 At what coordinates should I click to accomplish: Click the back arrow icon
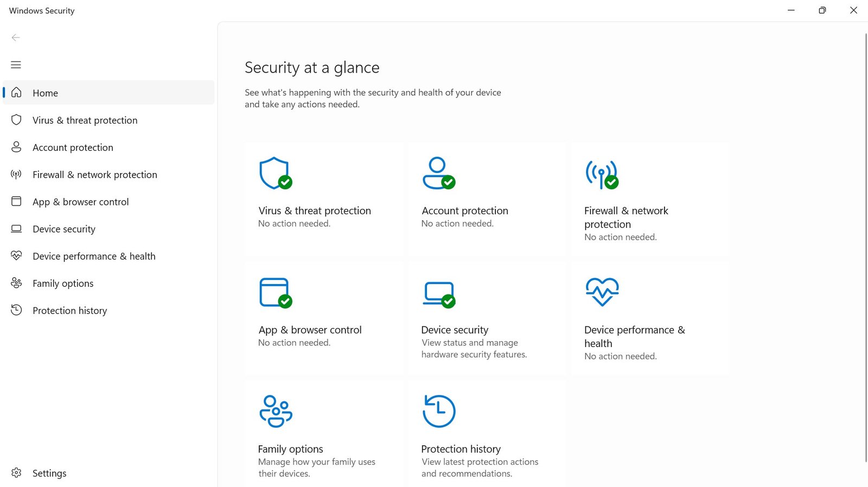[x=16, y=37]
